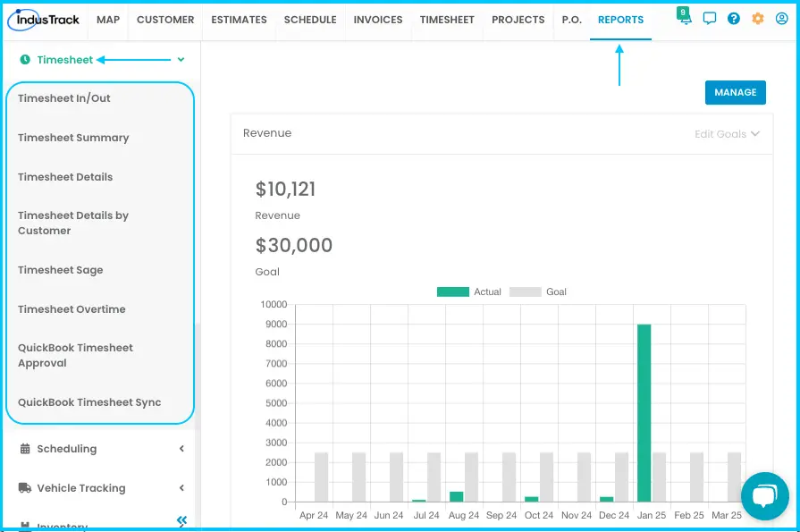The image size is (800, 532).
Task: Open Timesheet Summary report
Action: click(73, 138)
